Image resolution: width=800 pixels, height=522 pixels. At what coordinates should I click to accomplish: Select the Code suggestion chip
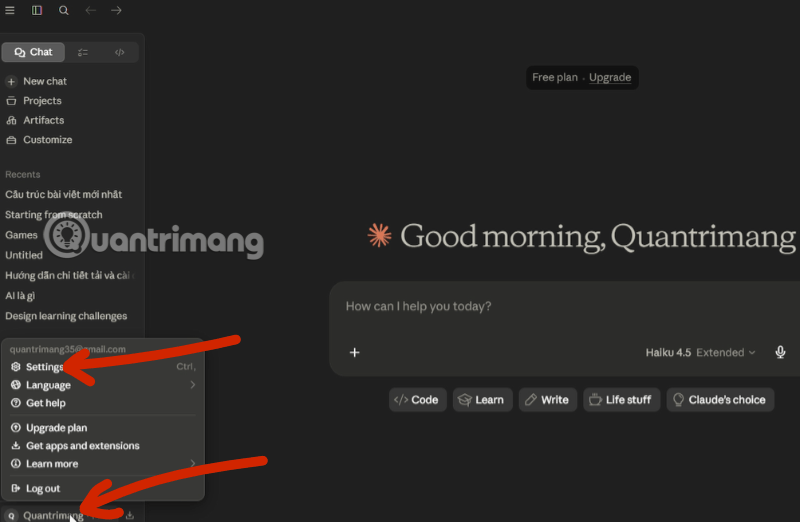(x=417, y=400)
